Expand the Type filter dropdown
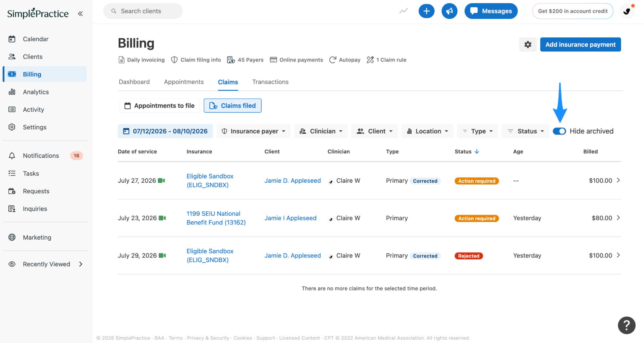644x343 pixels. [477, 131]
